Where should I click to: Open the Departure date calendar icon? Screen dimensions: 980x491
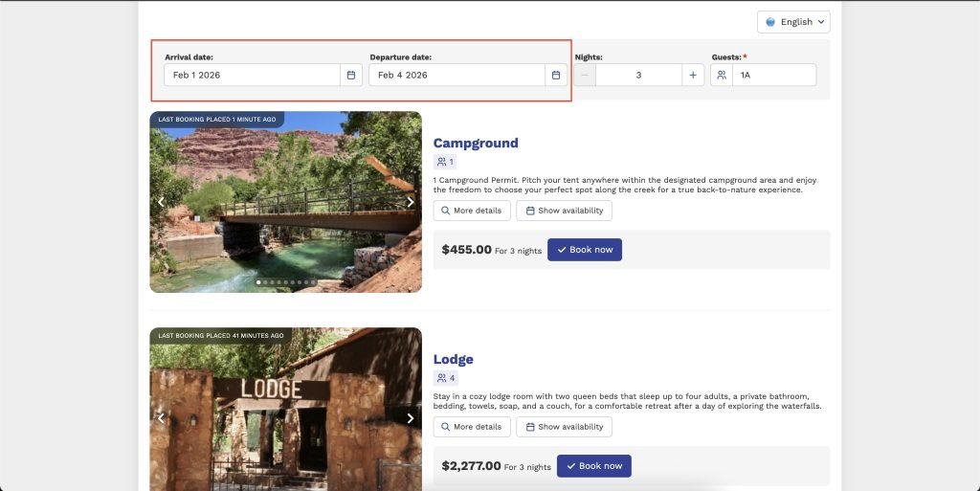[556, 75]
